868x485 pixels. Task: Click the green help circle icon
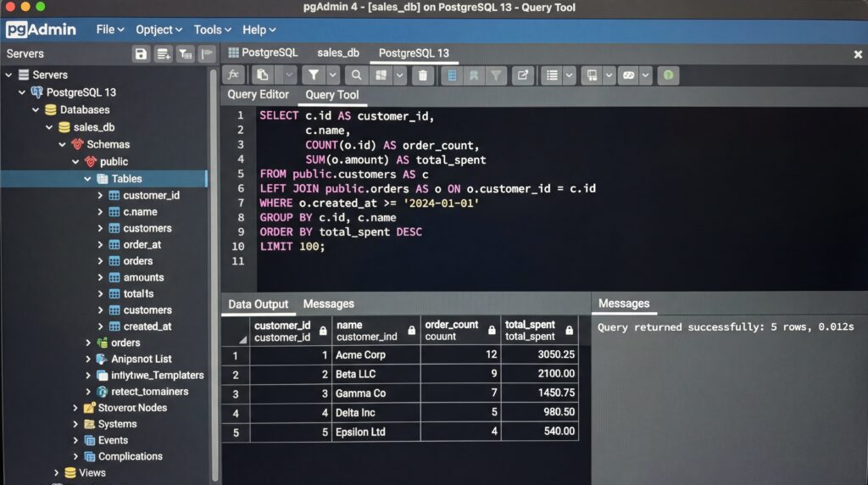pyautogui.click(x=668, y=75)
